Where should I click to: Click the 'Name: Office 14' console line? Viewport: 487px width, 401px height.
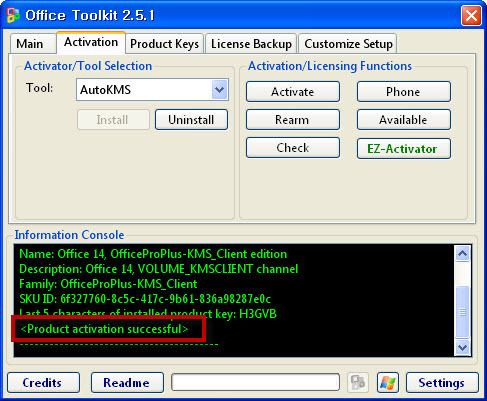pos(153,254)
